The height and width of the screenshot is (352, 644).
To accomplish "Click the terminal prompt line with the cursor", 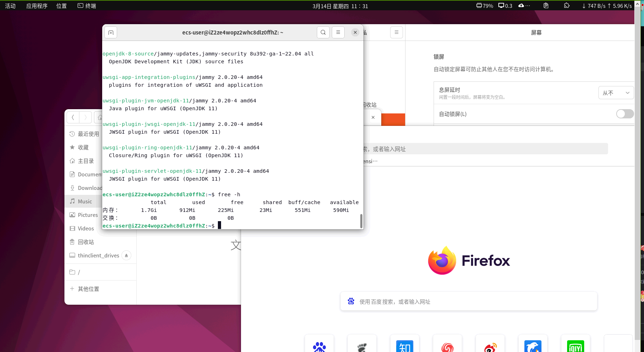I will pos(162,225).
